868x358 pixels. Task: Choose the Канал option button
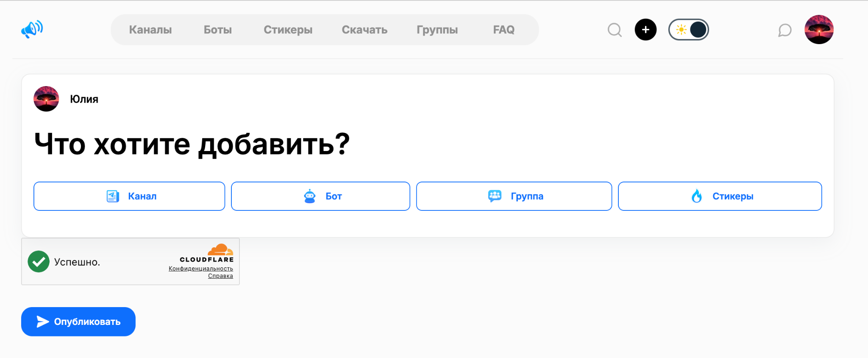129,196
